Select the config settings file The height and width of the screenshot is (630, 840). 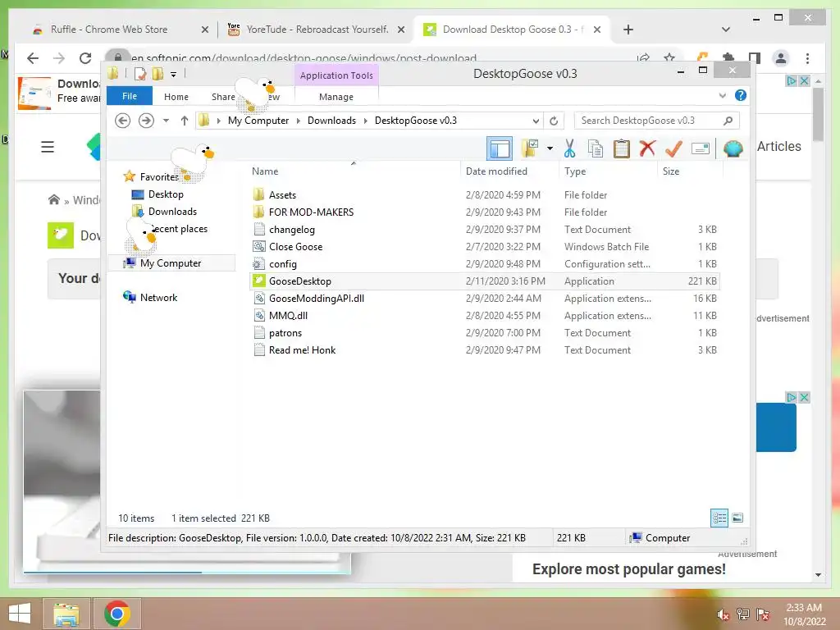[x=283, y=263]
